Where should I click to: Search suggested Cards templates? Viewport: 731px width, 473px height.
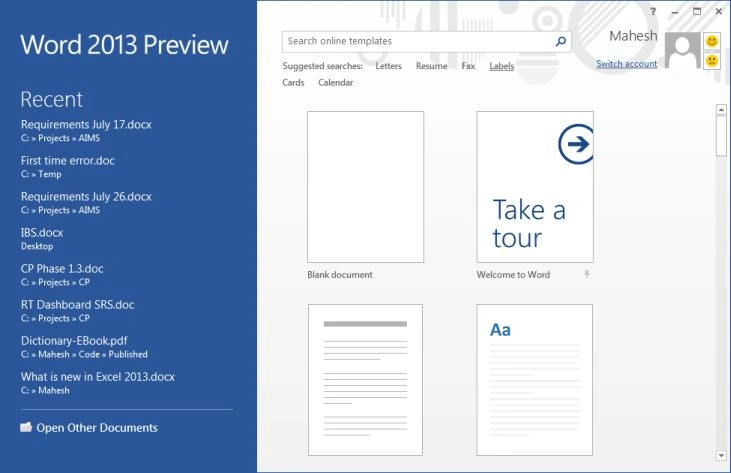click(x=293, y=82)
